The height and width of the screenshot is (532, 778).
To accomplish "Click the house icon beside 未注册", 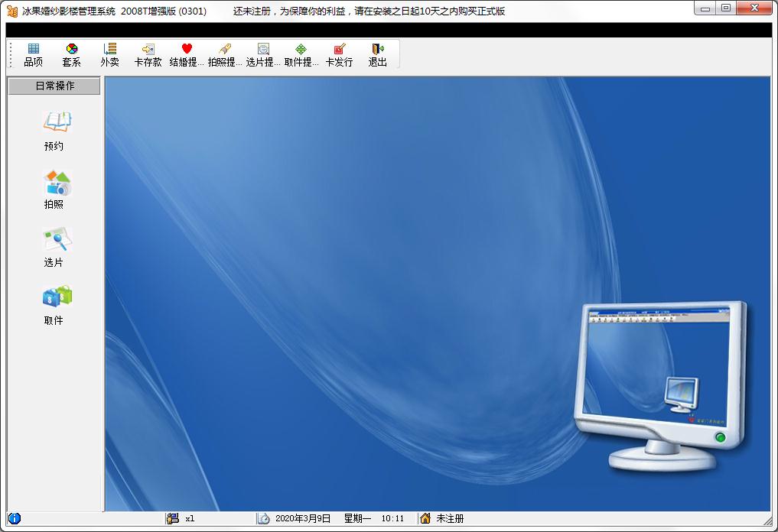I will [425, 518].
